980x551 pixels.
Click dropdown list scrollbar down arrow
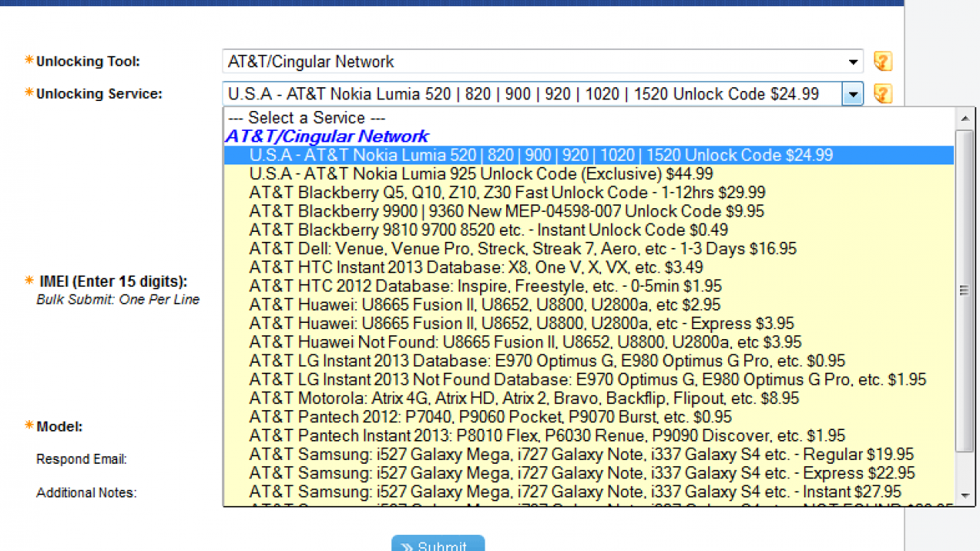(965, 496)
